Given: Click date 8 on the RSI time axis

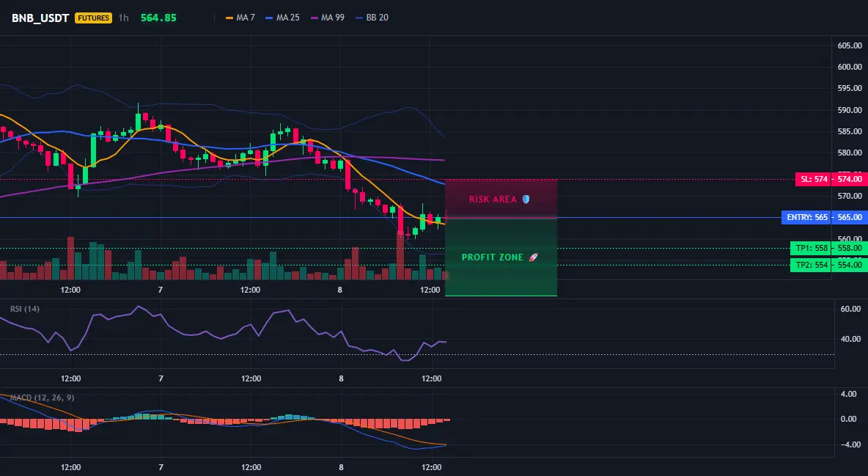Looking at the screenshot, I should 341,378.
